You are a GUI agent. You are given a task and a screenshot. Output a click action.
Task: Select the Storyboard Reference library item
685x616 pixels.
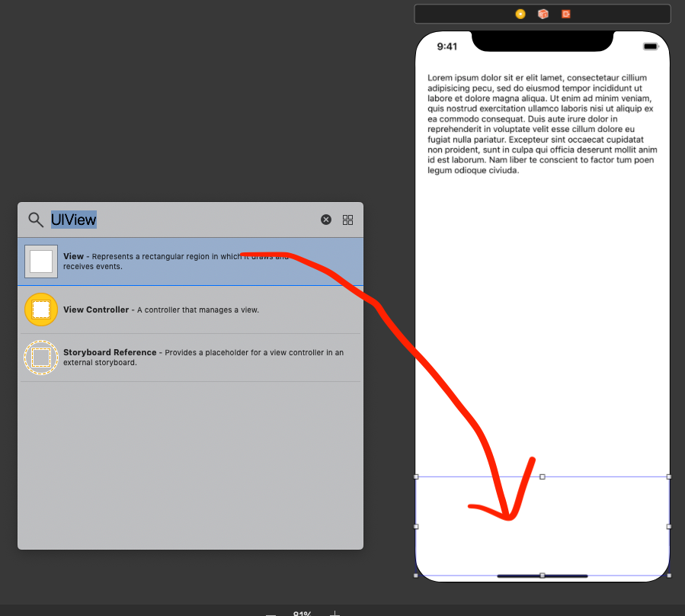coord(190,358)
